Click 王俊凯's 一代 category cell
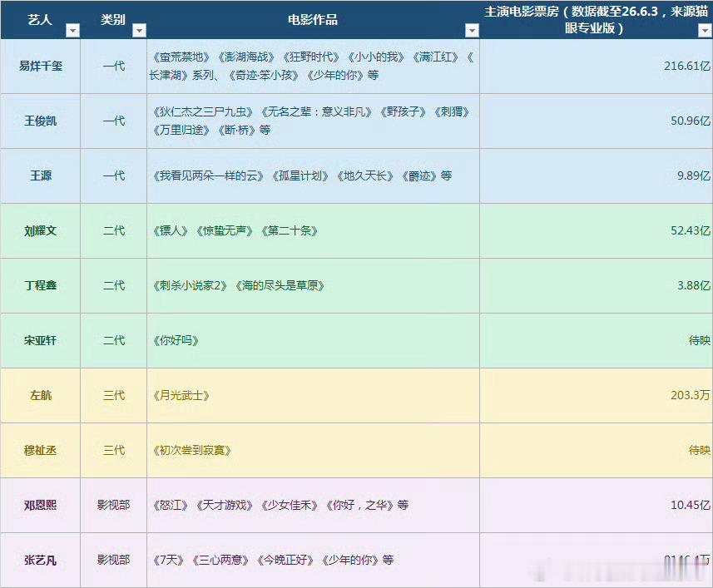The height and width of the screenshot is (588, 713). click(114, 121)
